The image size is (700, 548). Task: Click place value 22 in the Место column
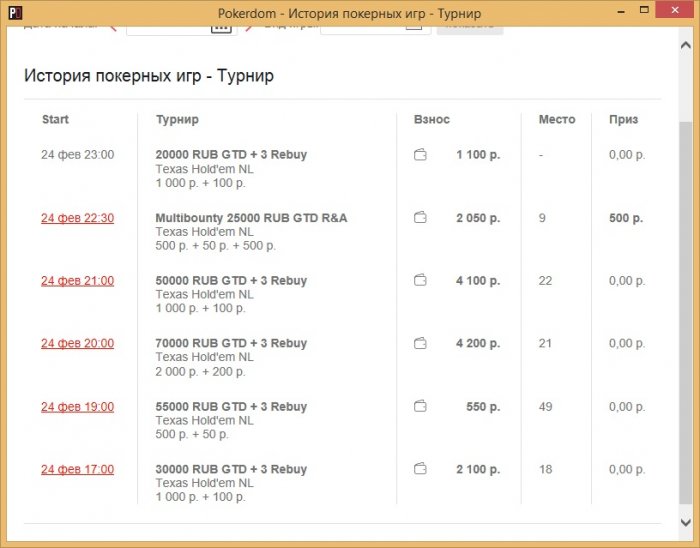(x=546, y=281)
